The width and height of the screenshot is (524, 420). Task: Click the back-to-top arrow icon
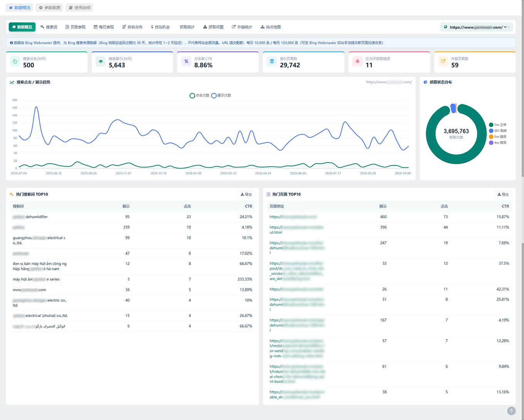[x=511, y=411]
